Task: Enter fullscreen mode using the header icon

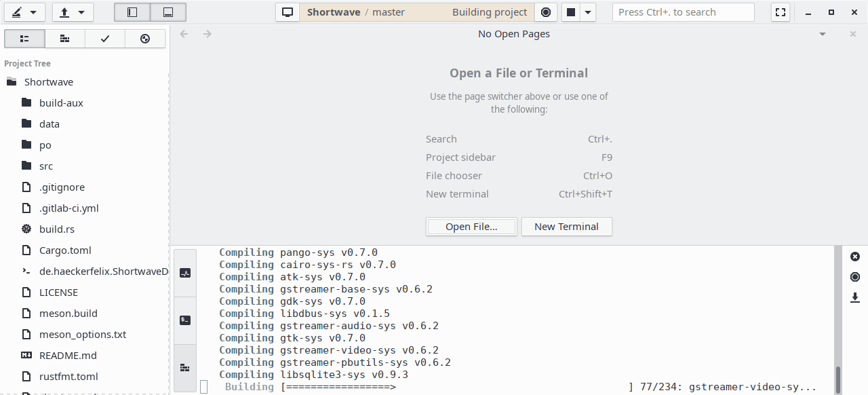Action: pyautogui.click(x=781, y=12)
